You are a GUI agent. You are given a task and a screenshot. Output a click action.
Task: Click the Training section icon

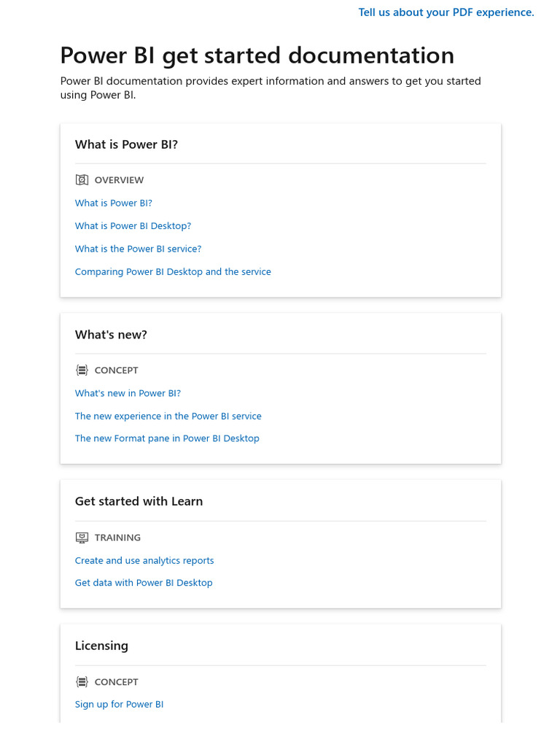point(82,538)
